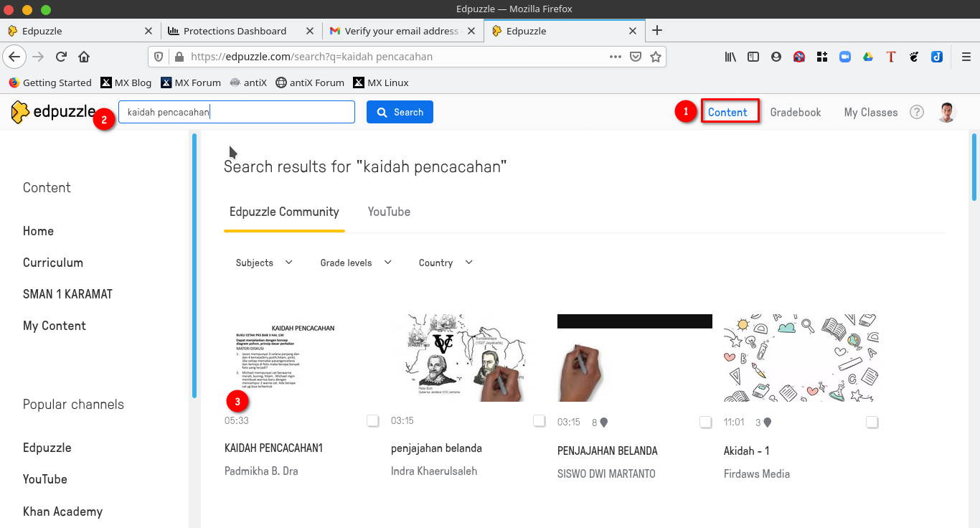This screenshot has height=528, width=980.
Task: Open the Grade levels filter dropdown
Action: [356, 263]
